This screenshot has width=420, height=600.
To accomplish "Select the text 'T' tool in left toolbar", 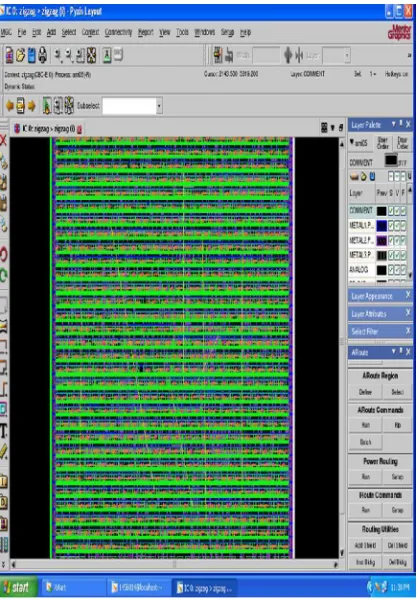I will click(3, 431).
